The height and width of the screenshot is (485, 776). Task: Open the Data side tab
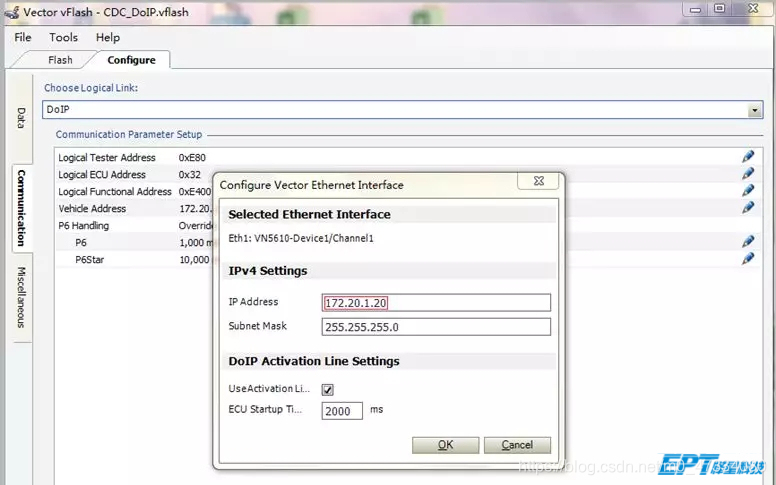pos(21,118)
